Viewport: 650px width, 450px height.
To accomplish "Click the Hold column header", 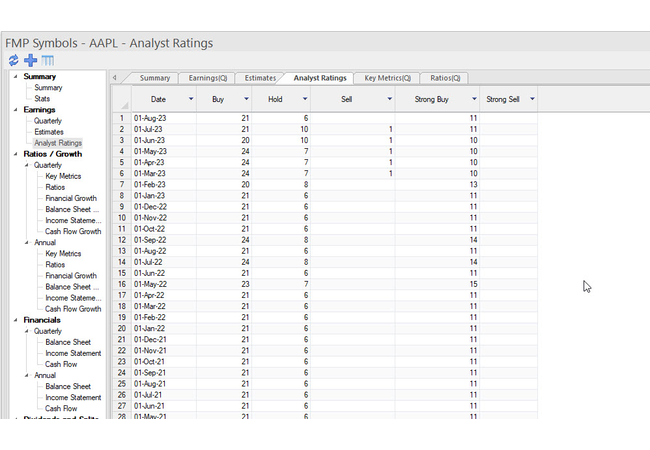I will pyautogui.click(x=275, y=99).
